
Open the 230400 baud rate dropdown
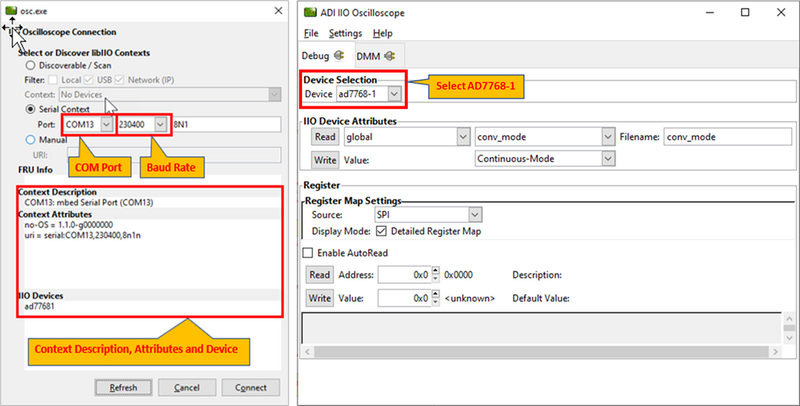pos(159,125)
